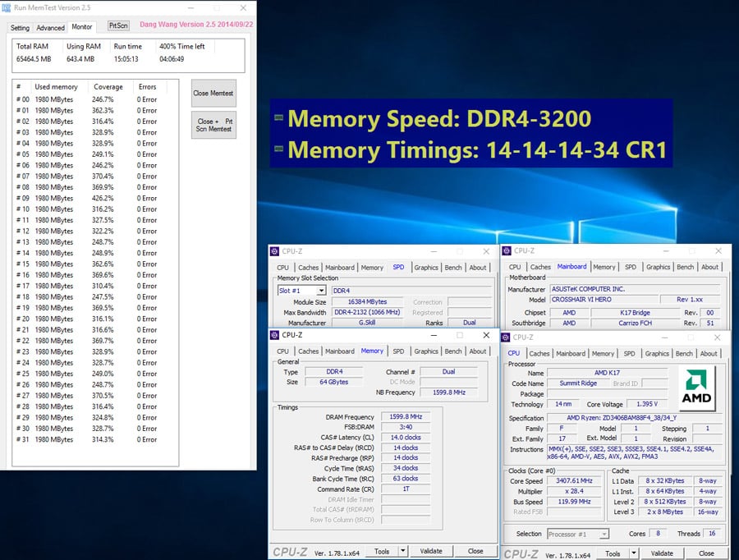Click row #09 with 426.2% coverage
This screenshot has height=560, width=739.
coord(95,198)
